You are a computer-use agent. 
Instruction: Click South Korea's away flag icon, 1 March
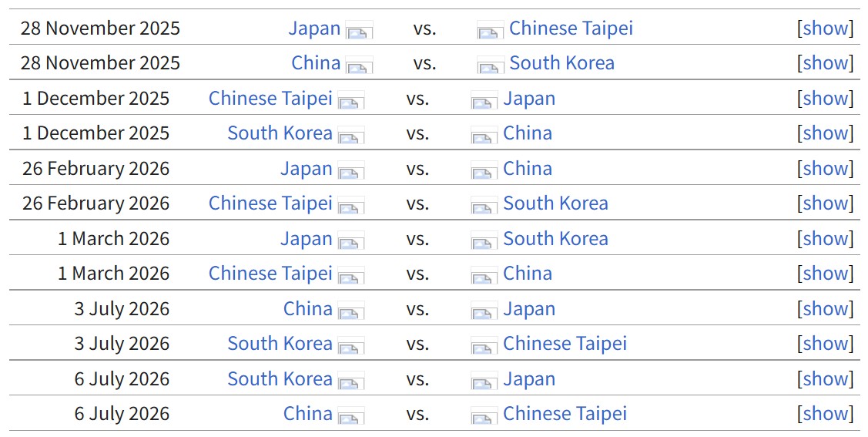[x=484, y=242]
